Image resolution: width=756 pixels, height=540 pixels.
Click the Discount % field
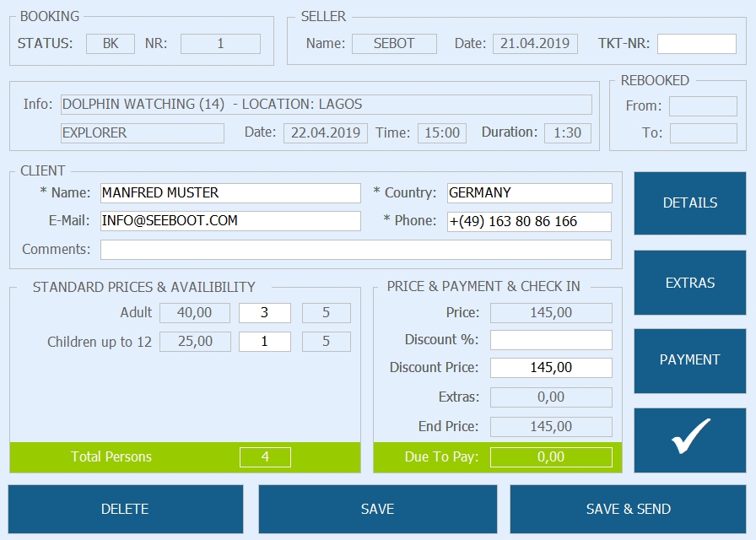coord(551,340)
